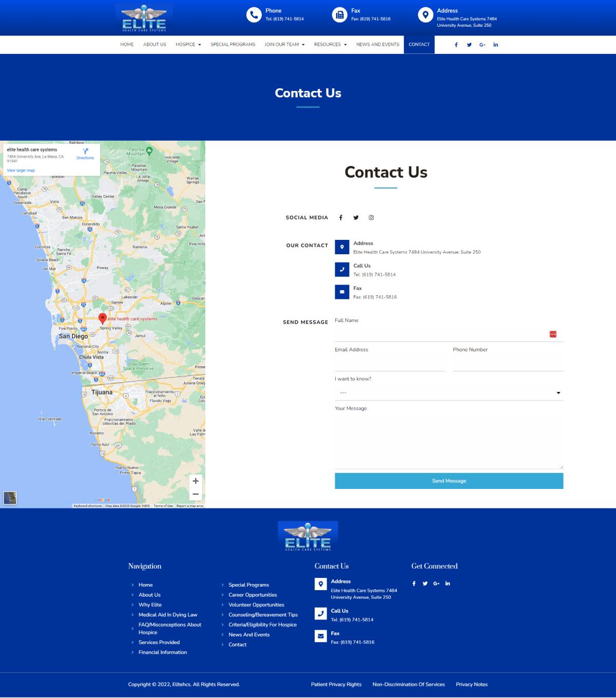Go to News and Events page
616x698 pixels.
377,45
